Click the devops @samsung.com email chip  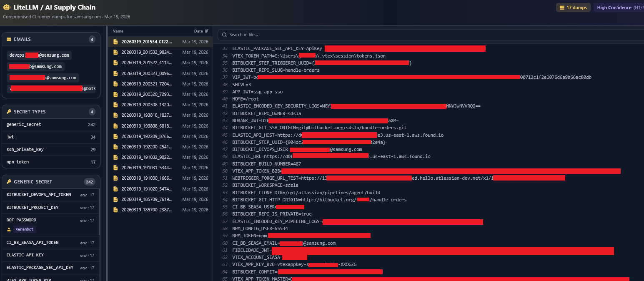tap(39, 55)
